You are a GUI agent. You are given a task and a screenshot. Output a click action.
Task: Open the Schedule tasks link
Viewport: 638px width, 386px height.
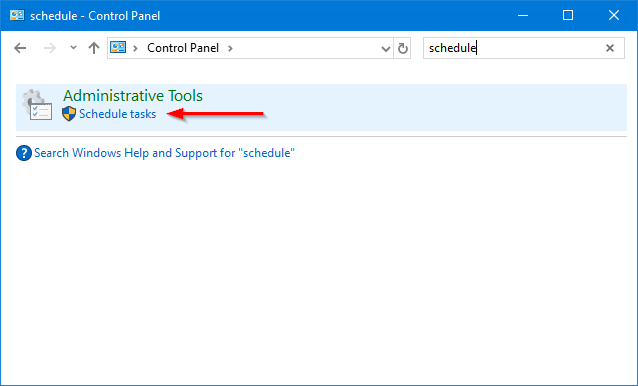click(x=117, y=114)
